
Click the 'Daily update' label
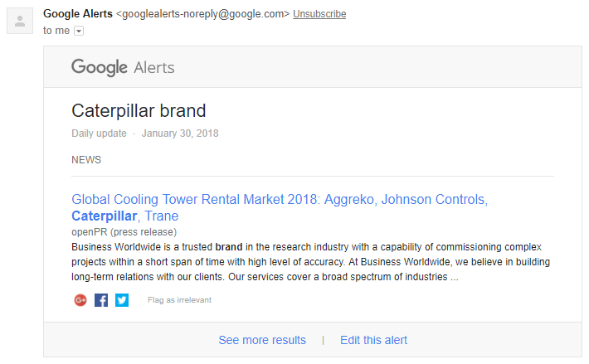(99, 133)
